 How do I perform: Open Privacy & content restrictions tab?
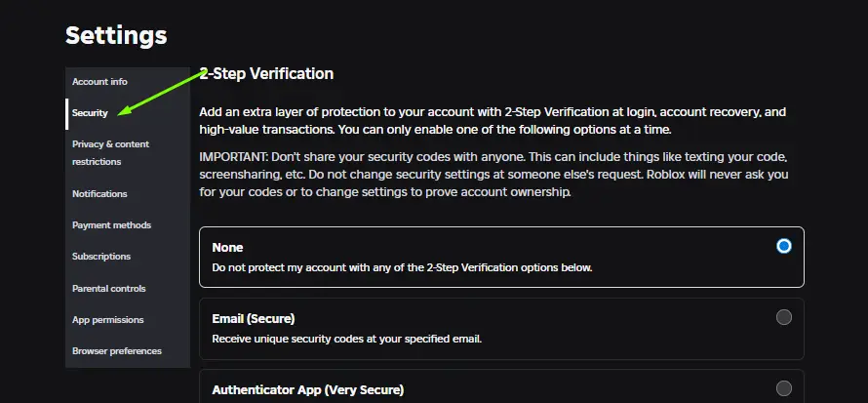click(110, 152)
